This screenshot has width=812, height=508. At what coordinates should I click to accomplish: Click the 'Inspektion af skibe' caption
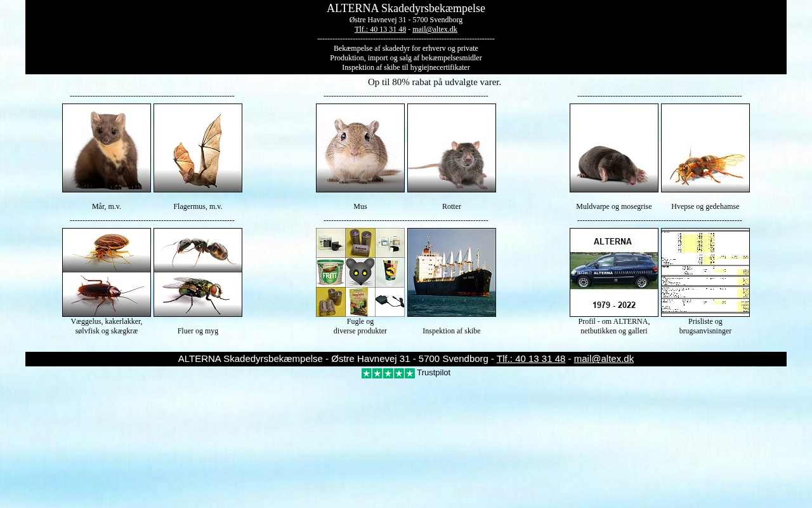click(x=452, y=331)
